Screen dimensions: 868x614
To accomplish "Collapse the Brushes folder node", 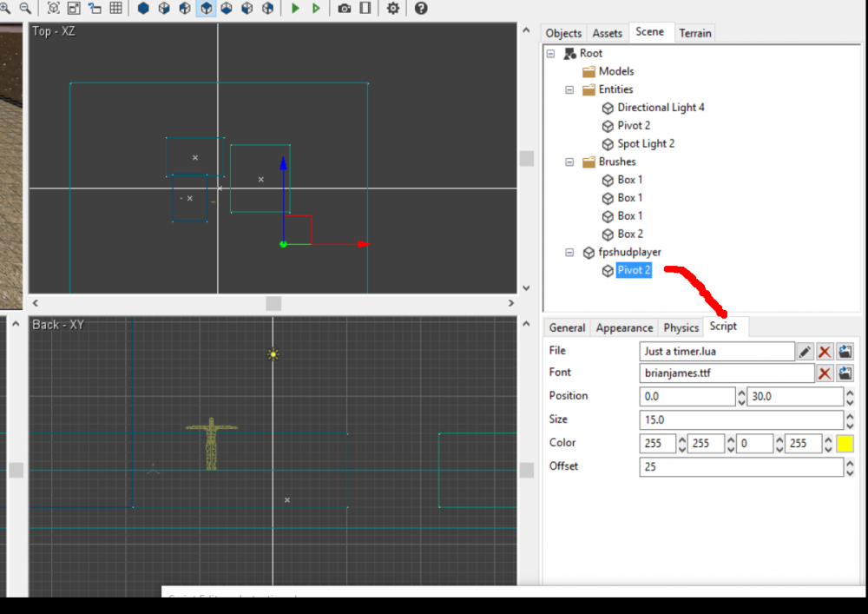I will [569, 162].
